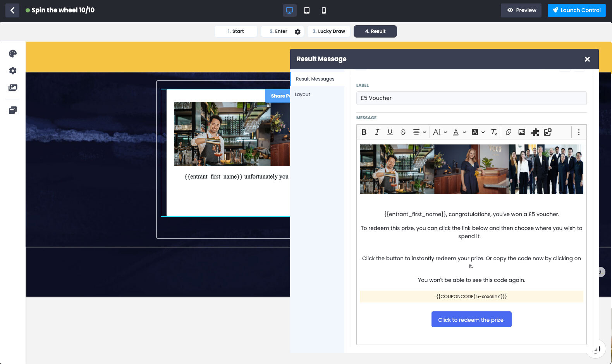The image size is (612, 364).
Task: Go back using the top-left arrow
Action: point(12,10)
